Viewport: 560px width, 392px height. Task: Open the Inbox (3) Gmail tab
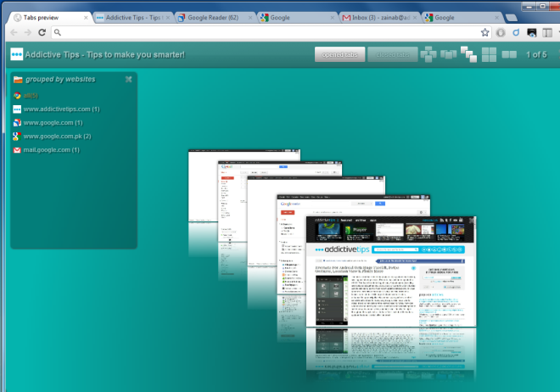379,18
